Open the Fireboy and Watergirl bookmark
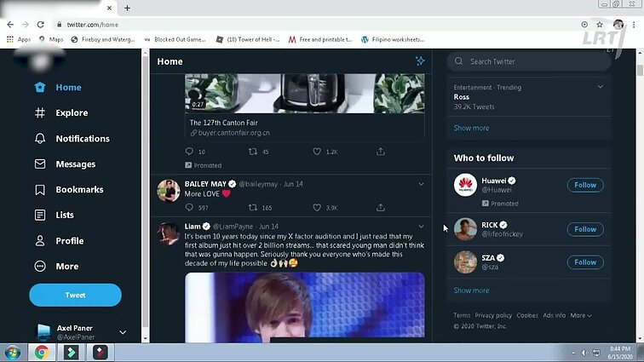This screenshot has height=362, width=644. coord(103,39)
